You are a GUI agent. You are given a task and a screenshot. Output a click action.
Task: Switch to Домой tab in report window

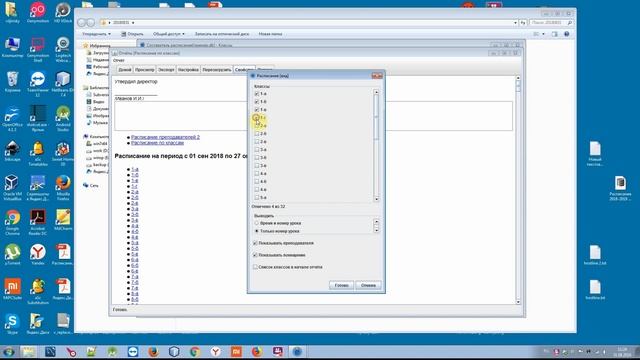tap(124, 70)
